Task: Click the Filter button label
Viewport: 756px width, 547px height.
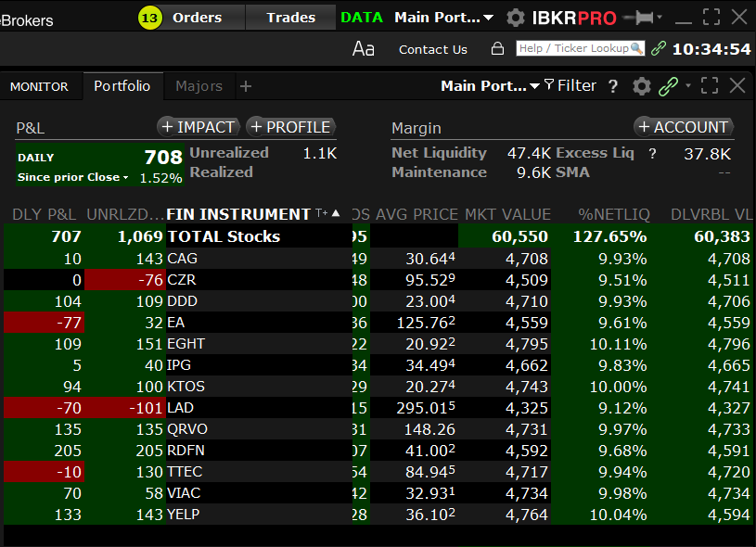Action: click(x=577, y=86)
